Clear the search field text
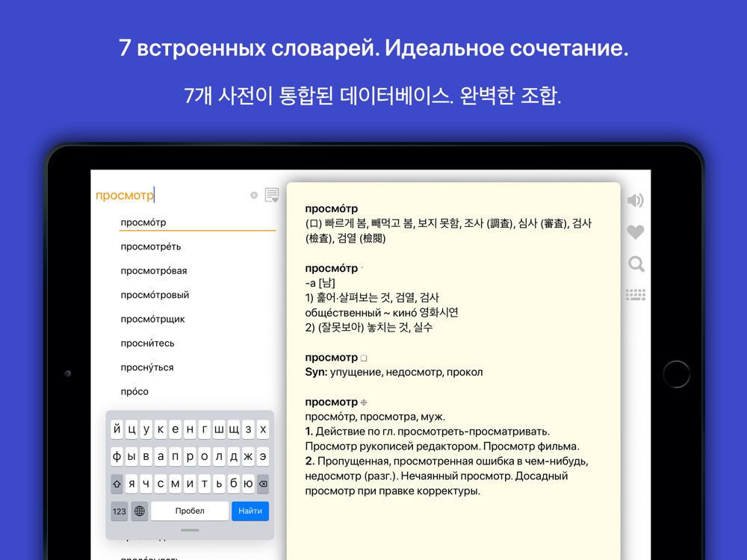747x560 pixels. tap(254, 195)
